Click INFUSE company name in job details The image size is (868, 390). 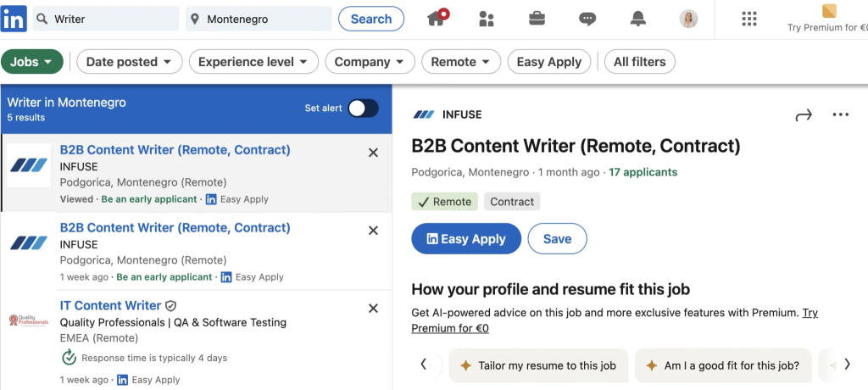pos(462,114)
